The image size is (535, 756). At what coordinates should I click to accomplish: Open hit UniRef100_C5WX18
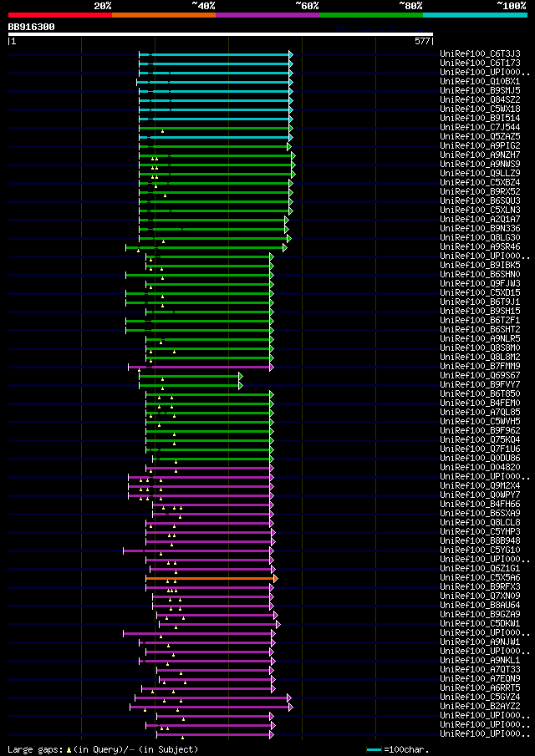480,109
